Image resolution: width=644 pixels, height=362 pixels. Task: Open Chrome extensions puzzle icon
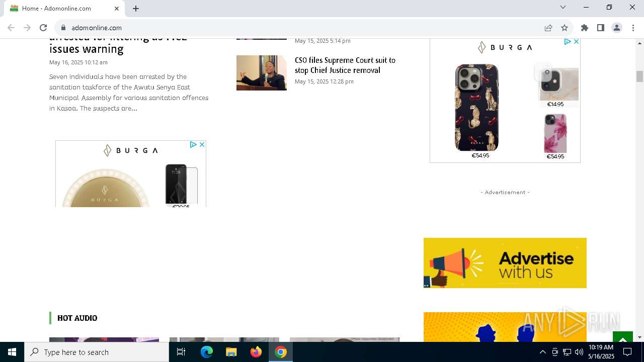585,28
